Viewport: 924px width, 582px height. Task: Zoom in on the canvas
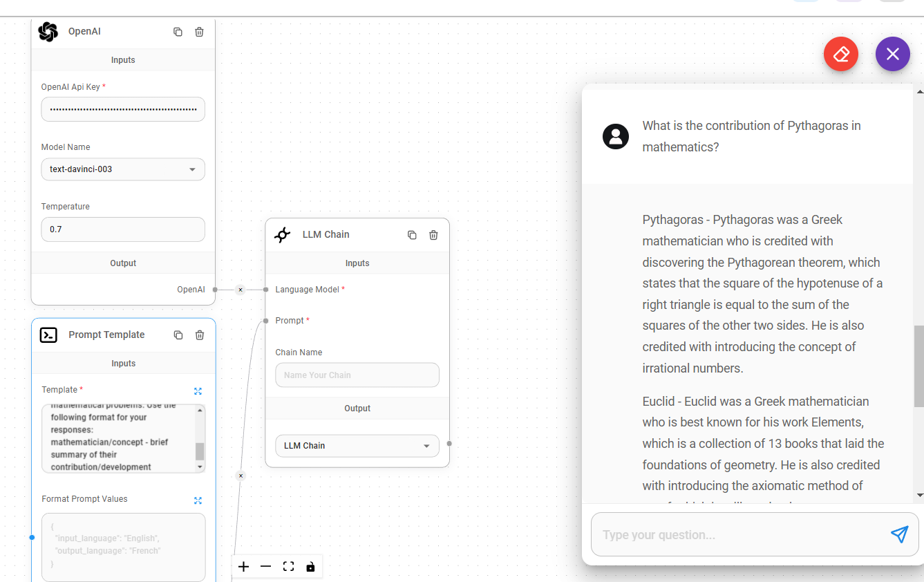click(x=243, y=566)
